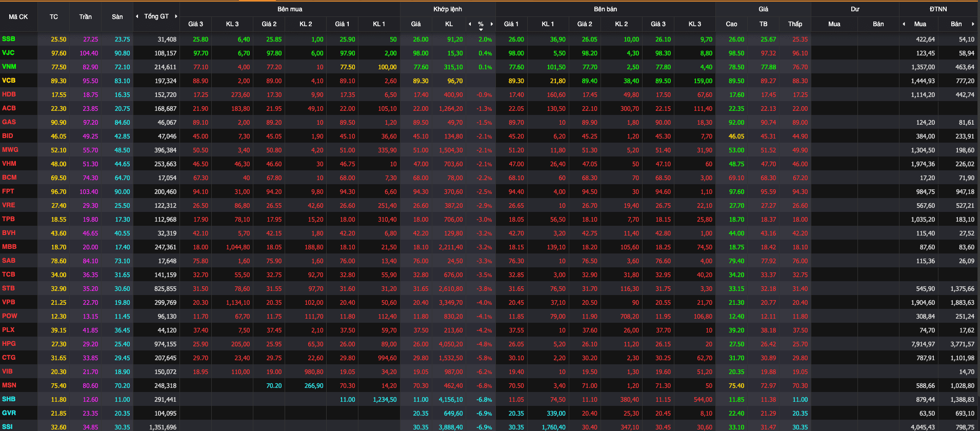Open POW ticker symbol

[10, 316]
